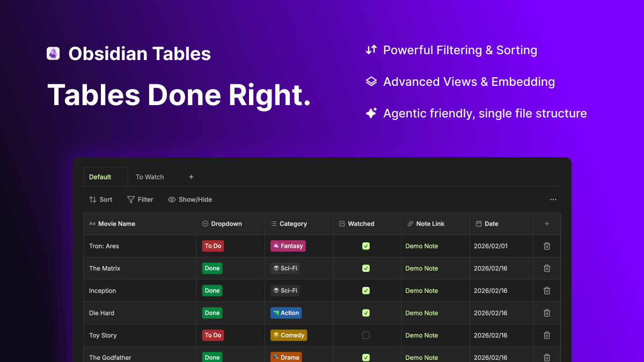The image size is (644, 362).
Task: Select the Toy Story movie name cell
Action: (140, 335)
